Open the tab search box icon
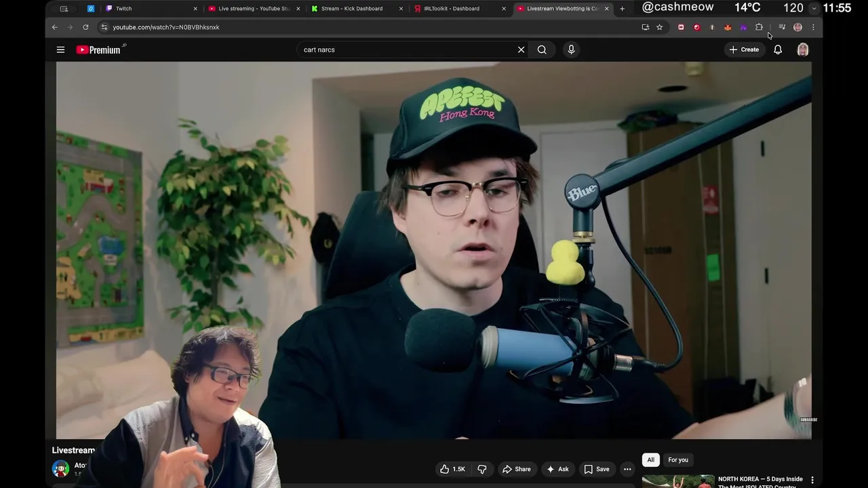Image resolution: width=868 pixels, height=488 pixels. point(64,9)
